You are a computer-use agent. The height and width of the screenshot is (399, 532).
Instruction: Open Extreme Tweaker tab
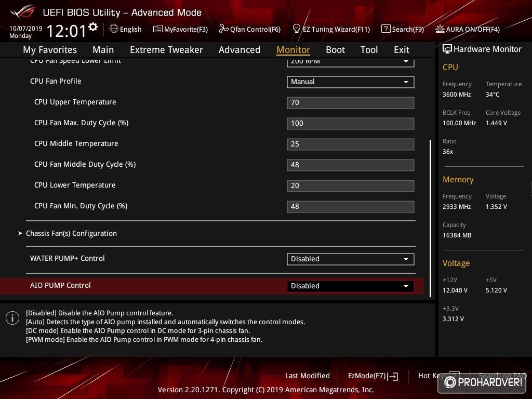coord(166,50)
